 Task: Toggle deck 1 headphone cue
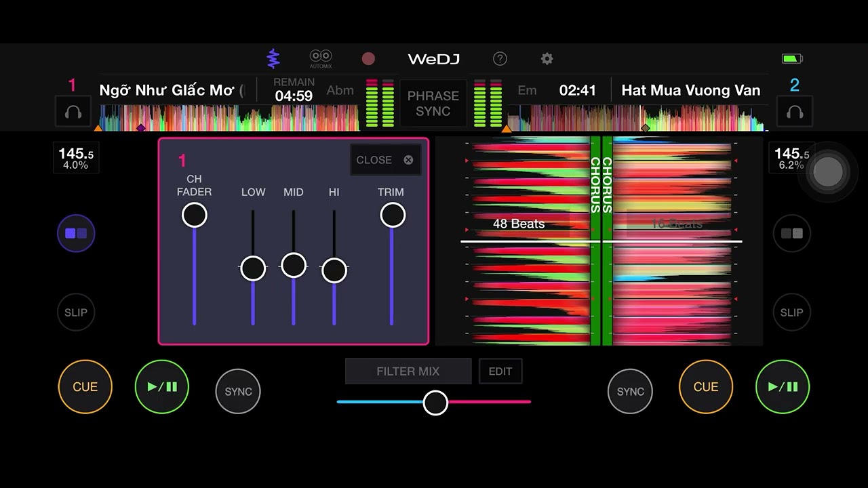pos(73,113)
